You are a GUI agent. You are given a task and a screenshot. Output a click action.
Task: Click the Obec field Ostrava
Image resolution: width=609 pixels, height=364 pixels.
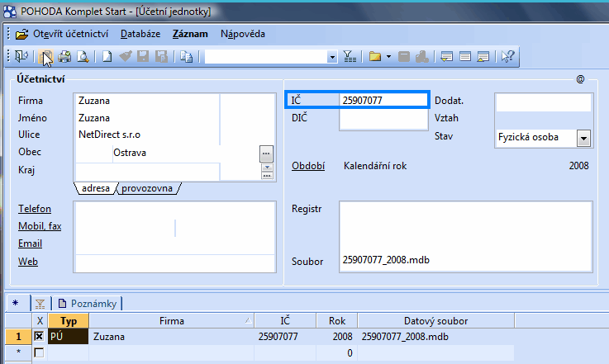[185, 153]
